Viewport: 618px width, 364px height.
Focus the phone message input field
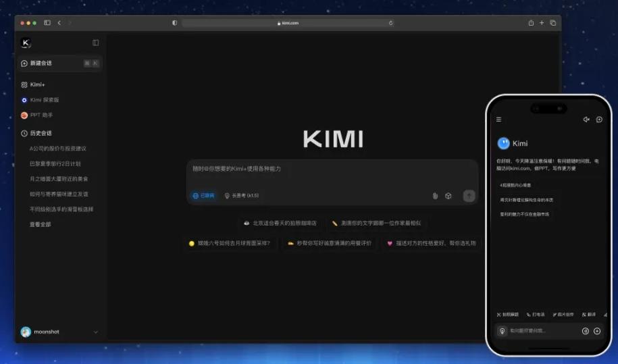point(543,331)
